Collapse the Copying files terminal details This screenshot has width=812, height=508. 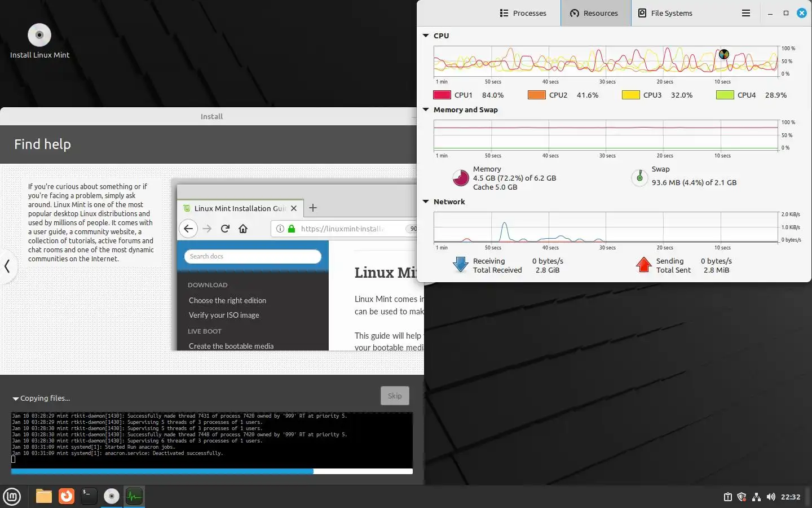click(16, 398)
